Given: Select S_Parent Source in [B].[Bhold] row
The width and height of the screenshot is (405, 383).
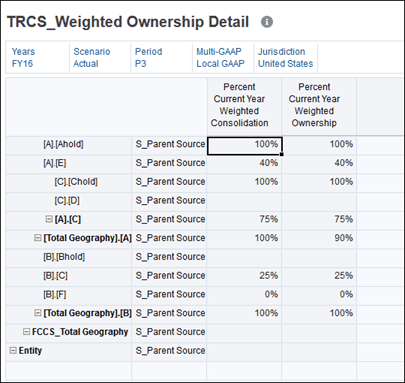Looking at the screenshot, I should 170,257.
